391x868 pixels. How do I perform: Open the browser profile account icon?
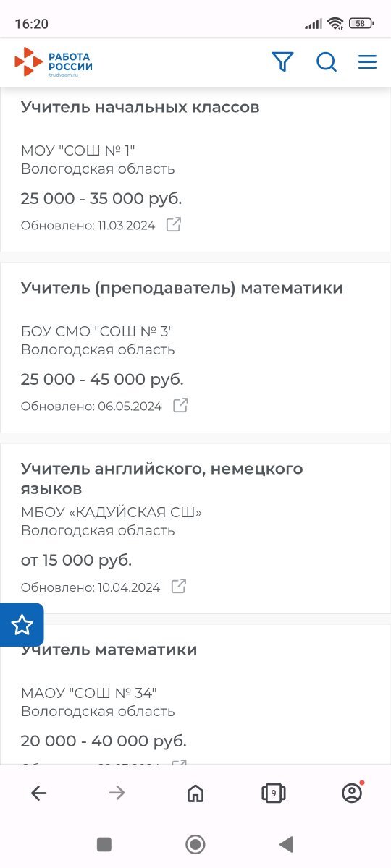352,793
